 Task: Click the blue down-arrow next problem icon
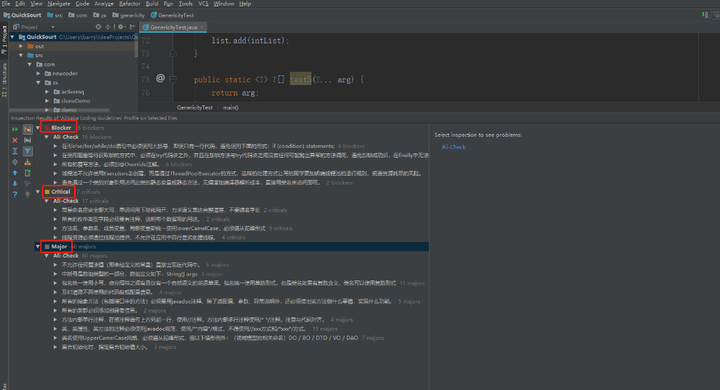15,184
